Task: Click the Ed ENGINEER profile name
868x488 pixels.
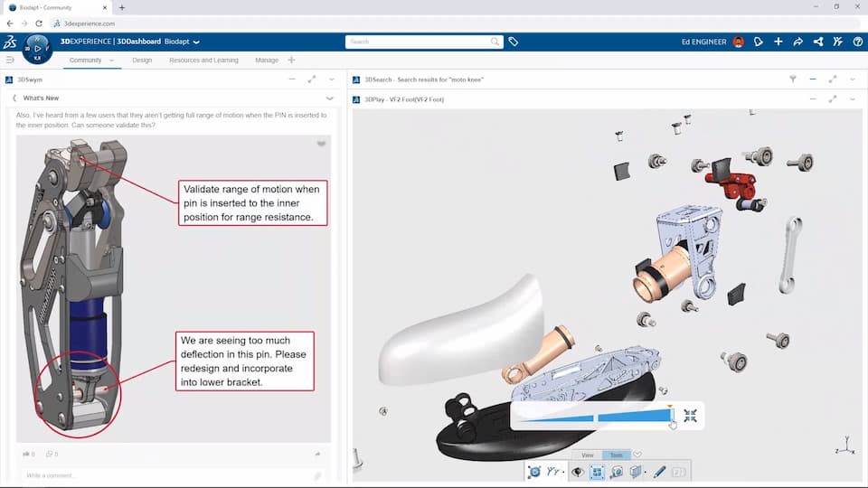Action: click(703, 42)
